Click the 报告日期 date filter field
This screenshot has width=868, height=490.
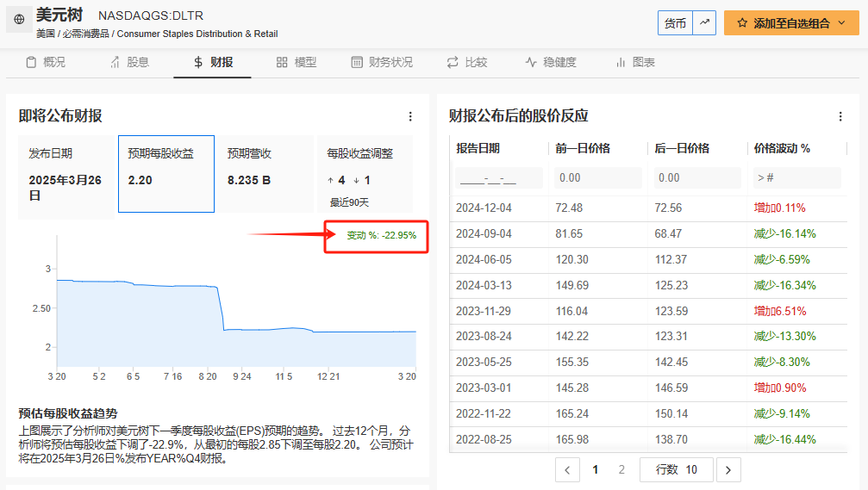499,178
